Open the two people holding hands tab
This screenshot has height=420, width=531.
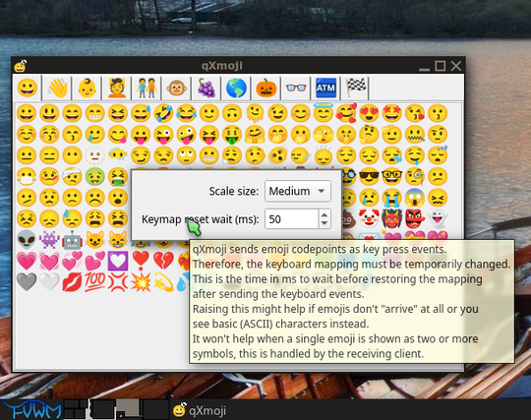coord(147,89)
